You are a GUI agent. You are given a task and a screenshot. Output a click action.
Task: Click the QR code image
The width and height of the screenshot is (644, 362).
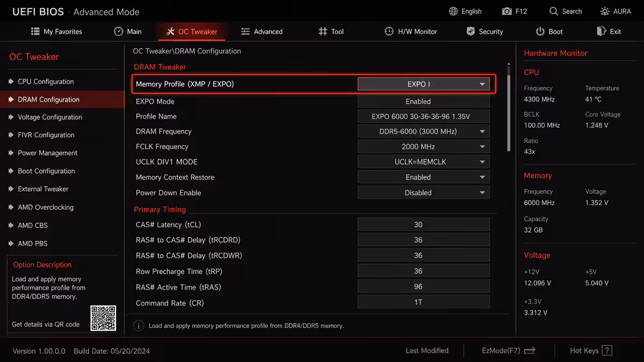[103, 318]
